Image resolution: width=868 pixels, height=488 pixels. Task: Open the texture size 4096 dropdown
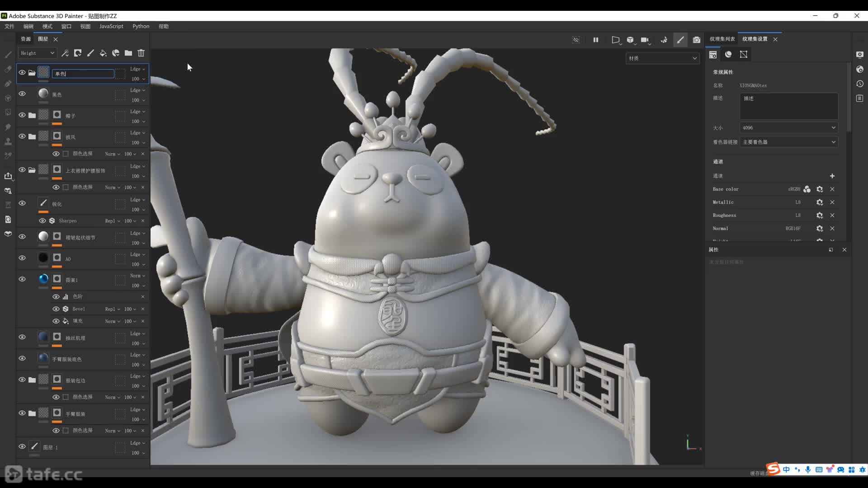pos(788,128)
